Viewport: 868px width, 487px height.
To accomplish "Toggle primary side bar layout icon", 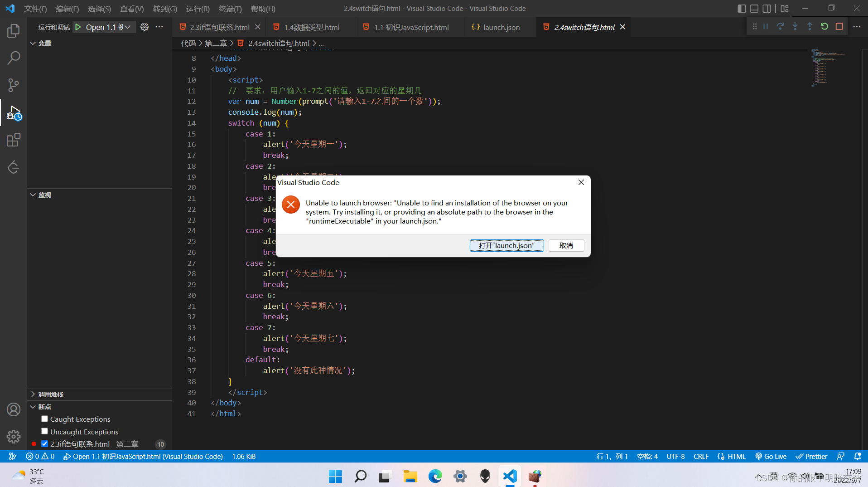I will [x=742, y=9].
